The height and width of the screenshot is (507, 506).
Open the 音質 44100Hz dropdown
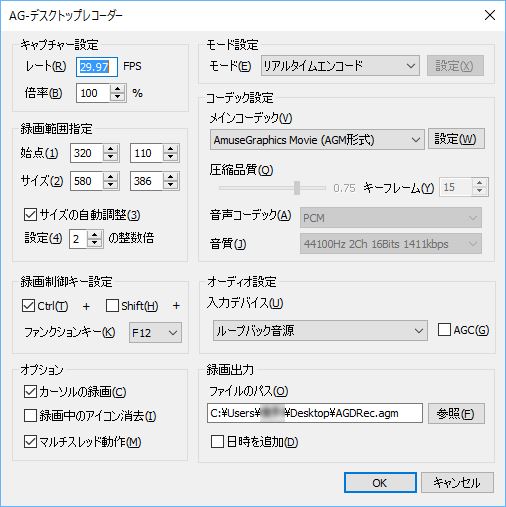click(391, 244)
